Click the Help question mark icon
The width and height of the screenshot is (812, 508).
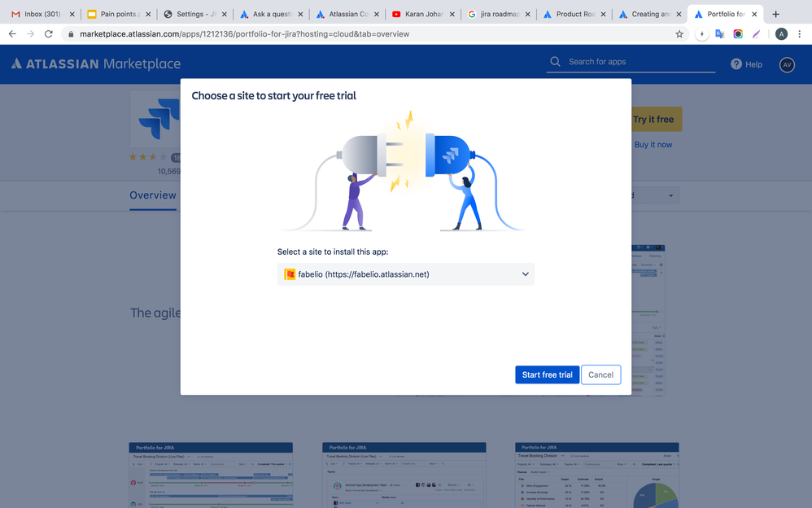click(x=736, y=63)
